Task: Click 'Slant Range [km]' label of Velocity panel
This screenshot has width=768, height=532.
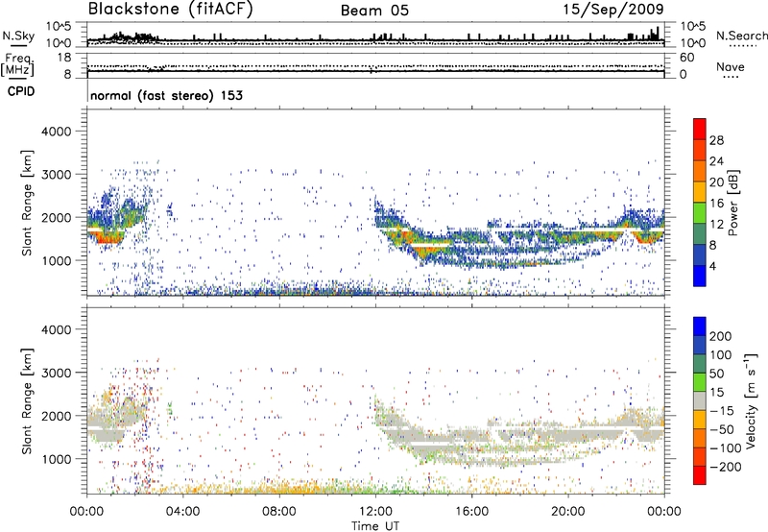Action: pos(28,400)
